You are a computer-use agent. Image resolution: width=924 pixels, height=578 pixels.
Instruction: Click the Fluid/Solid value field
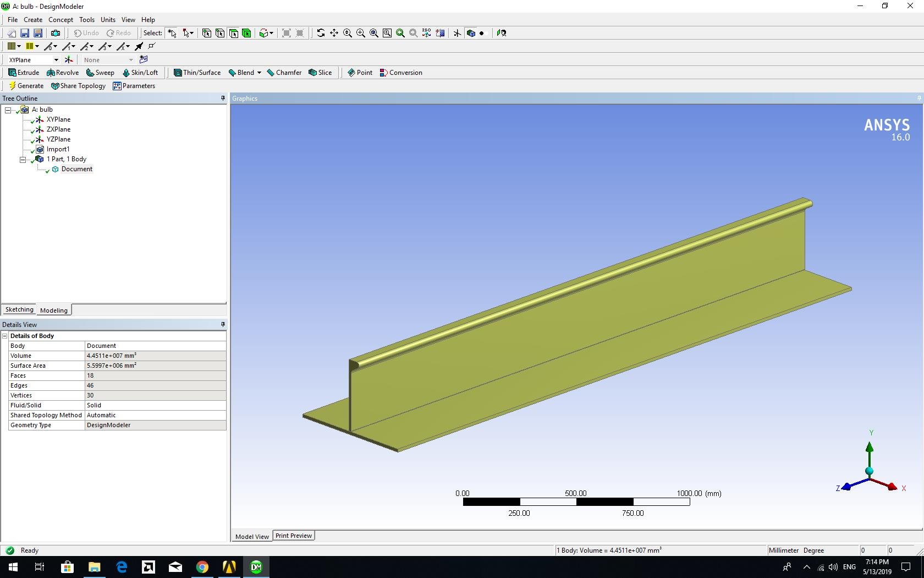(x=156, y=405)
